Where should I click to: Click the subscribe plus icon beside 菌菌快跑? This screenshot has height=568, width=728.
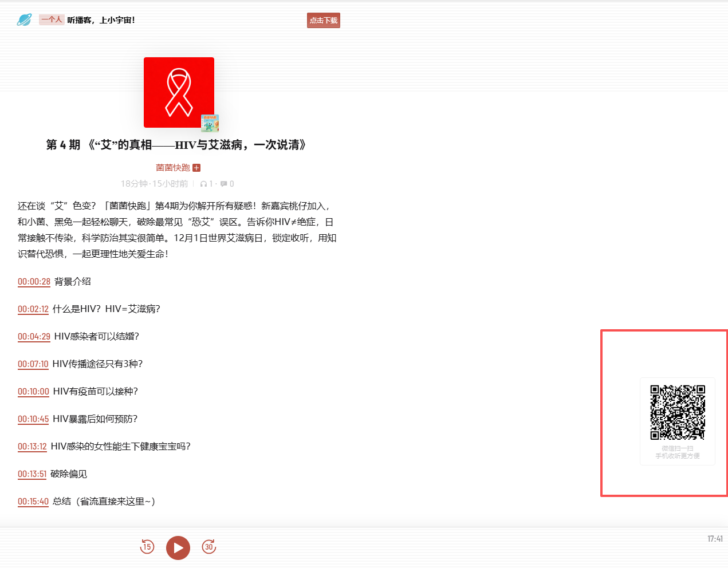point(196,167)
